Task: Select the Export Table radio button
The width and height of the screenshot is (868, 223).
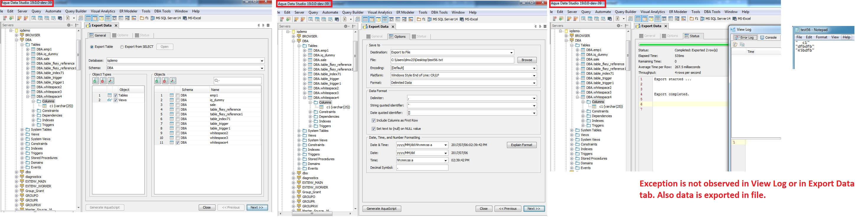Action: coord(92,47)
